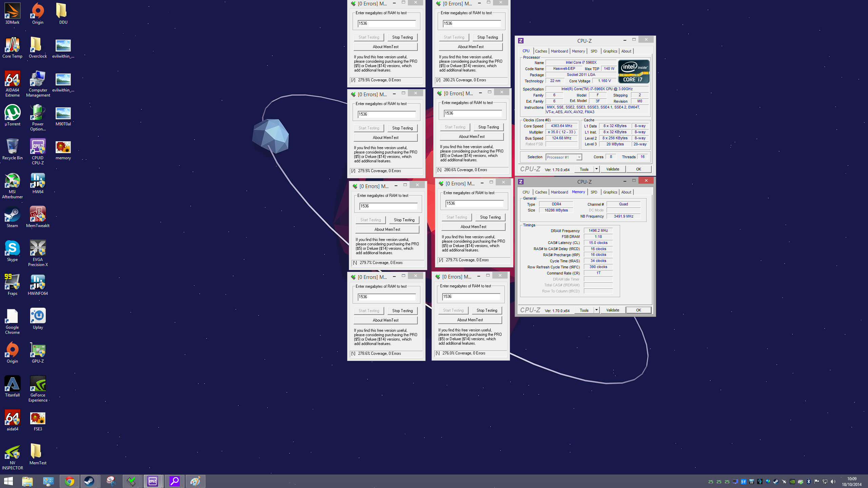
Task: Select the GPU-Z desktop icon
Action: point(38,352)
